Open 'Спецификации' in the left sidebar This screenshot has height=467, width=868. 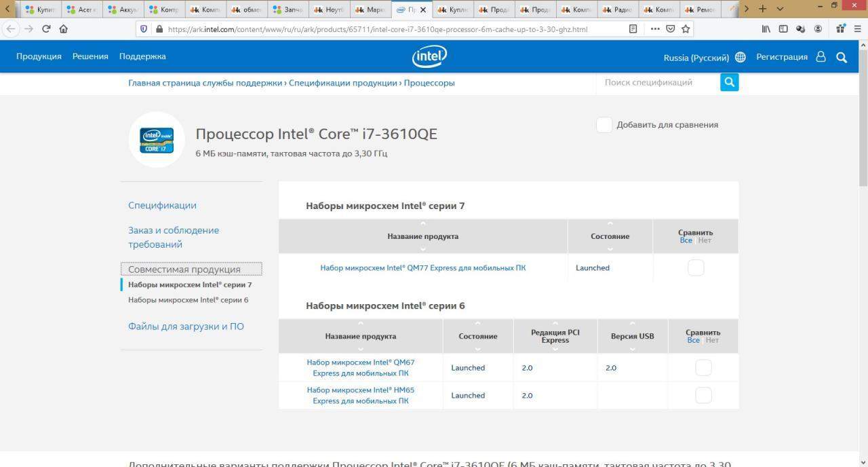[162, 205]
